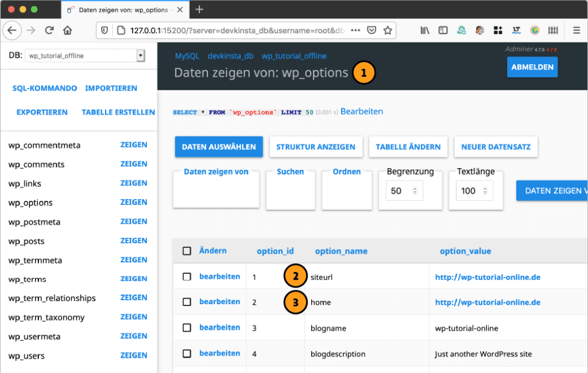The height and width of the screenshot is (373, 588).
Task: Click bearbeiten for the siteurl row
Action: [x=220, y=277]
